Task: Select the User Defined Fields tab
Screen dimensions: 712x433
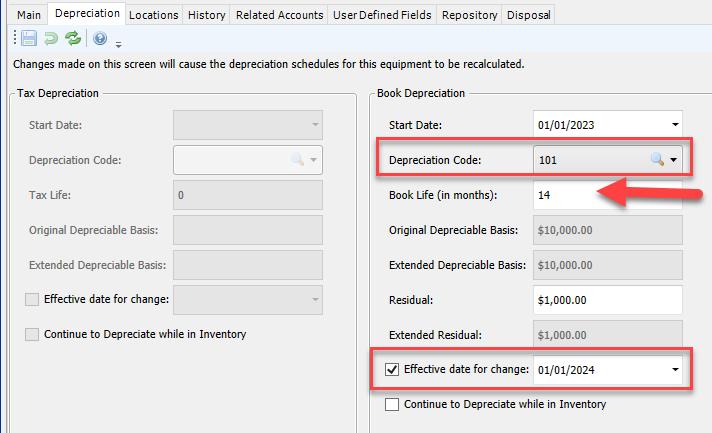Action: coord(382,15)
